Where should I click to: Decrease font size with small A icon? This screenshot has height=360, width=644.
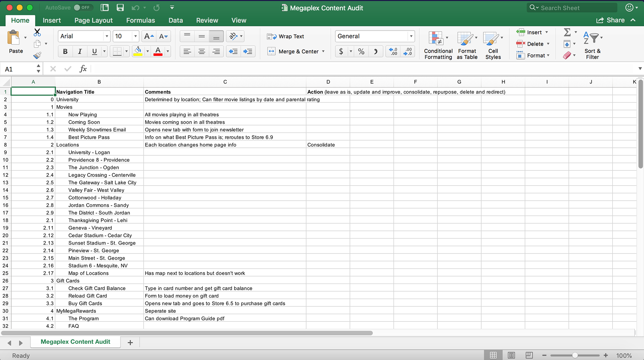click(x=163, y=36)
